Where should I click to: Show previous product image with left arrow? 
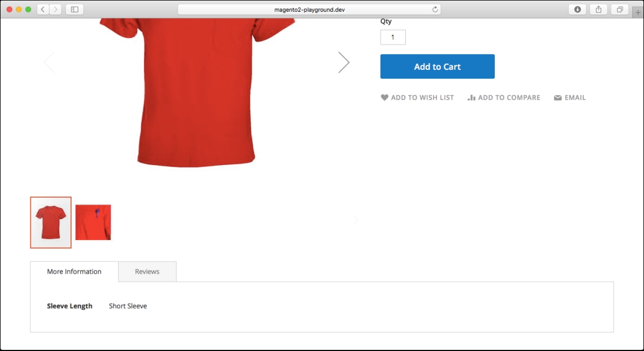coord(50,63)
